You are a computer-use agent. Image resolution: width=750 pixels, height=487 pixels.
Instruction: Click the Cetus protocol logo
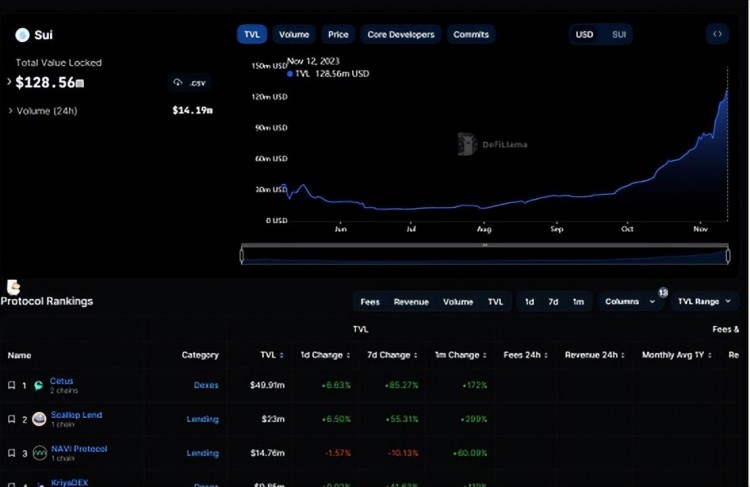click(39, 386)
